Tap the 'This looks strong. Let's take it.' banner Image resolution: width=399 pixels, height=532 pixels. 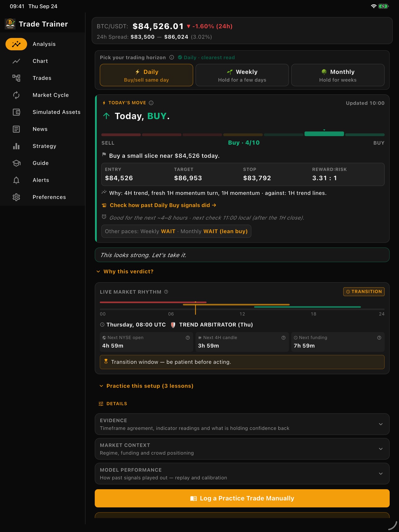pos(242,255)
